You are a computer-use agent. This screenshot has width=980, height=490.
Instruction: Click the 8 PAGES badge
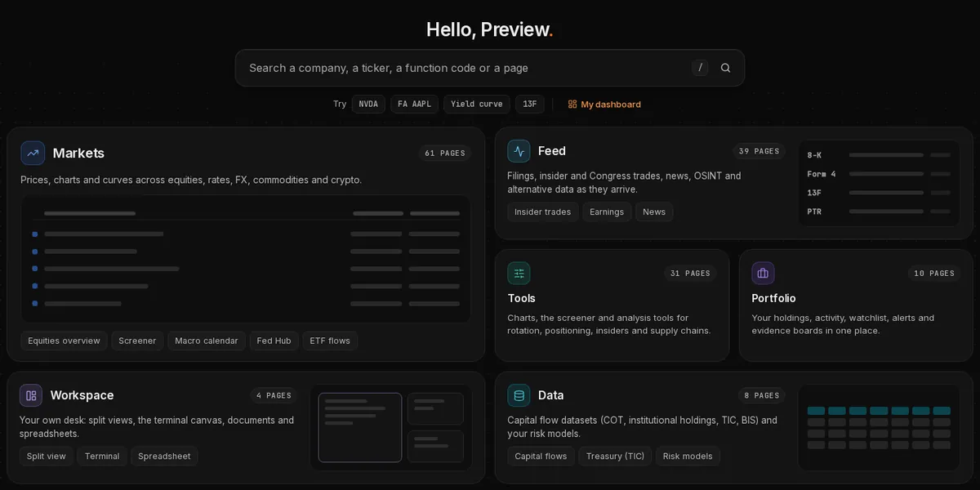(762, 395)
